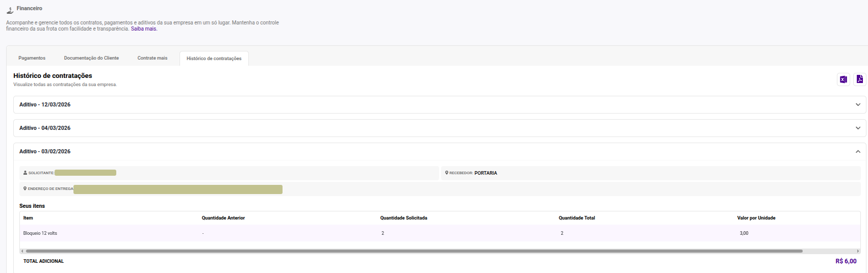Click the scrollbar left arrow
This screenshot has width=868, height=273.
(22, 251)
